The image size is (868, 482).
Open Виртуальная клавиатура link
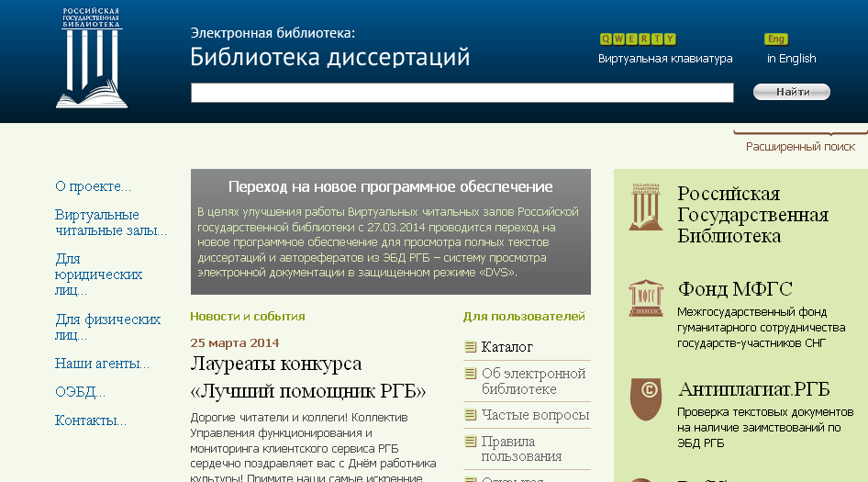click(x=665, y=59)
